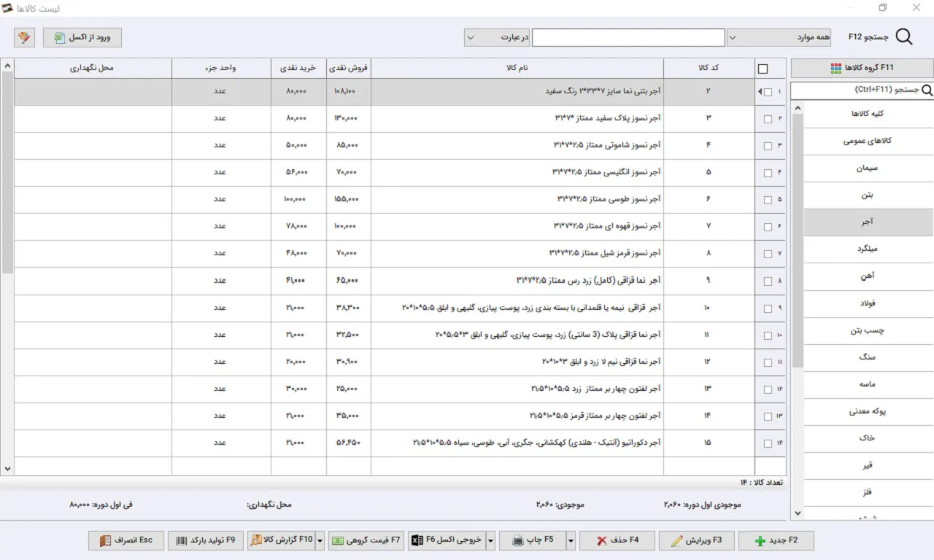Open the در عبارت dropdown
Image resolution: width=934 pixels, height=560 pixels.
[497, 37]
